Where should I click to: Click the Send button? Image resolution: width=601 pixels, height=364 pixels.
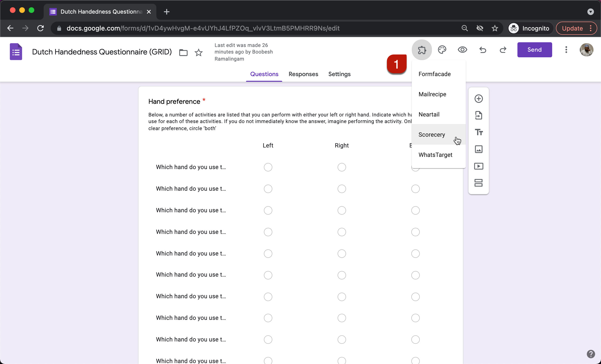[534, 50]
